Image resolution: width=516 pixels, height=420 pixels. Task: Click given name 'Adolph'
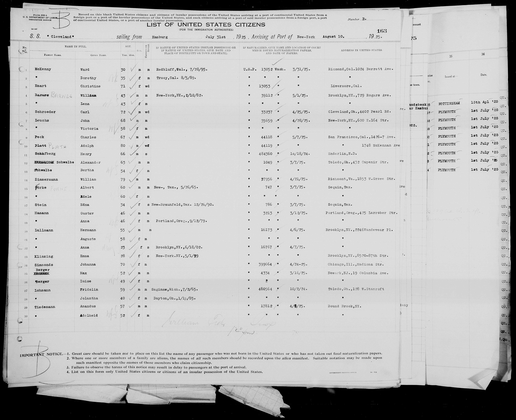(x=87, y=146)
